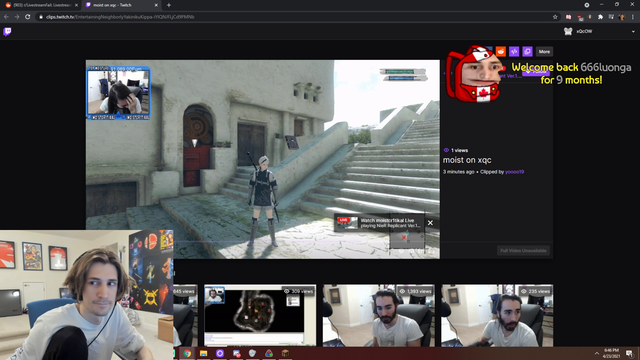Open the shield app on the taskbar
This screenshot has width=640, height=360.
point(252,353)
